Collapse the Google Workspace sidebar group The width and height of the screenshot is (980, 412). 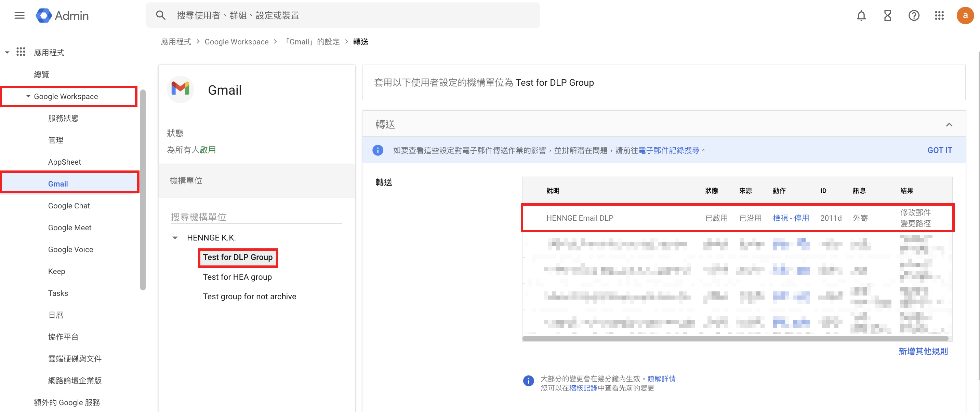click(x=28, y=96)
